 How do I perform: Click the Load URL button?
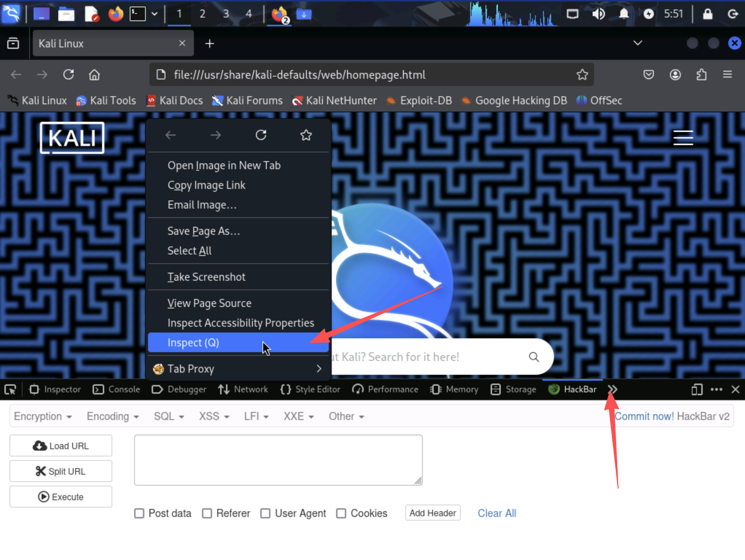coord(61,446)
